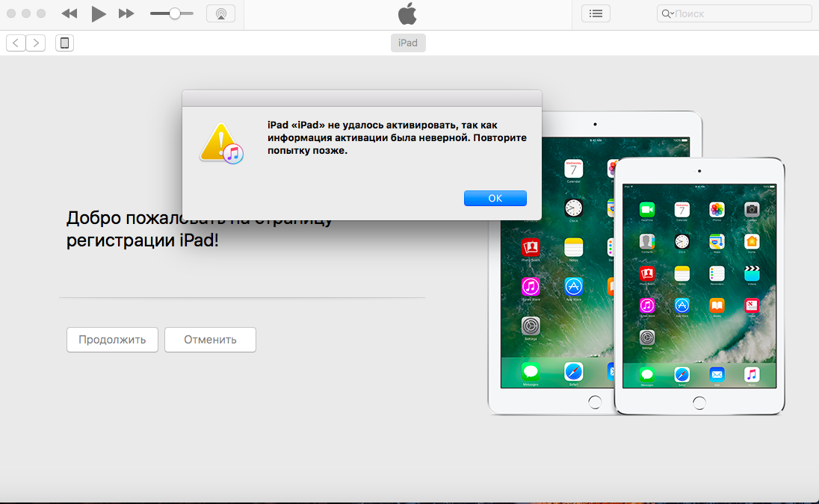819x504 pixels.
Task: Click the warning triangle iTunes icon in alert
Action: pyautogui.click(x=221, y=143)
